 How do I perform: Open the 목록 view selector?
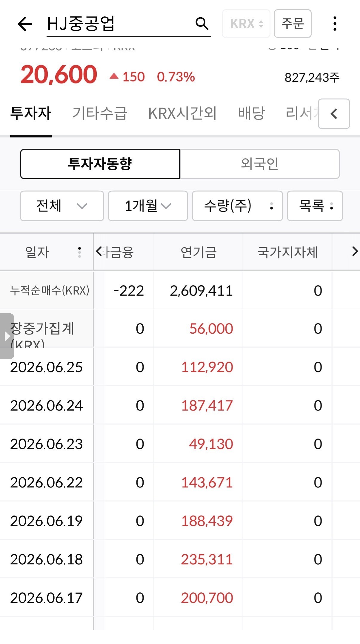pyautogui.click(x=315, y=206)
